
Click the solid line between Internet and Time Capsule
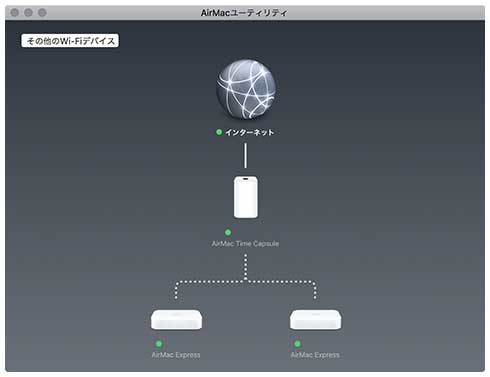[246, 155]
